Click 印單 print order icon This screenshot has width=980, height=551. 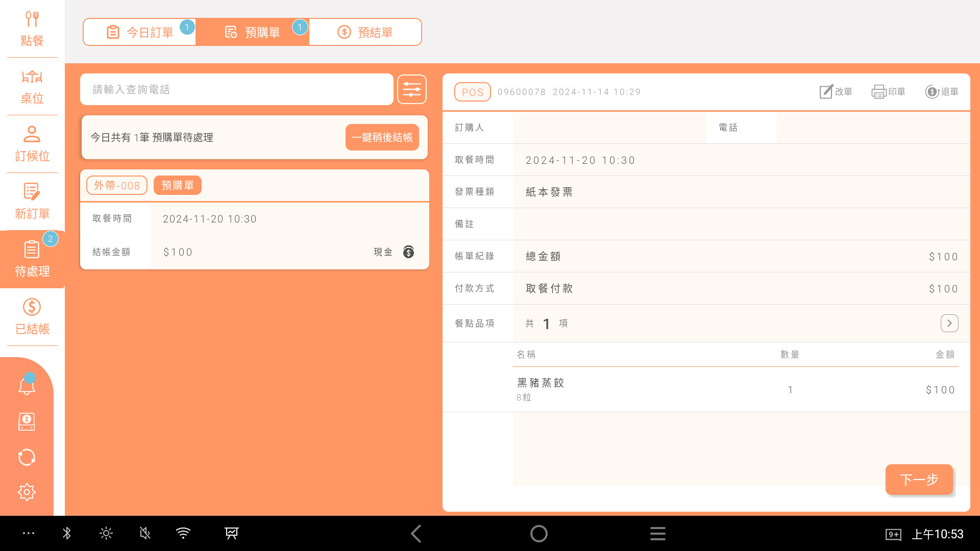pos(888,92)
